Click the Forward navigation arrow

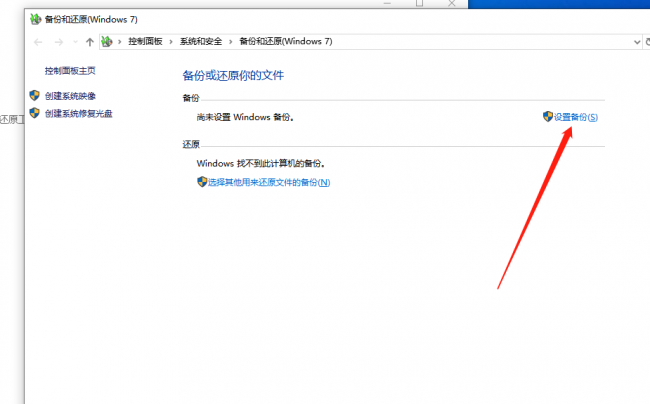click(59, 42)
